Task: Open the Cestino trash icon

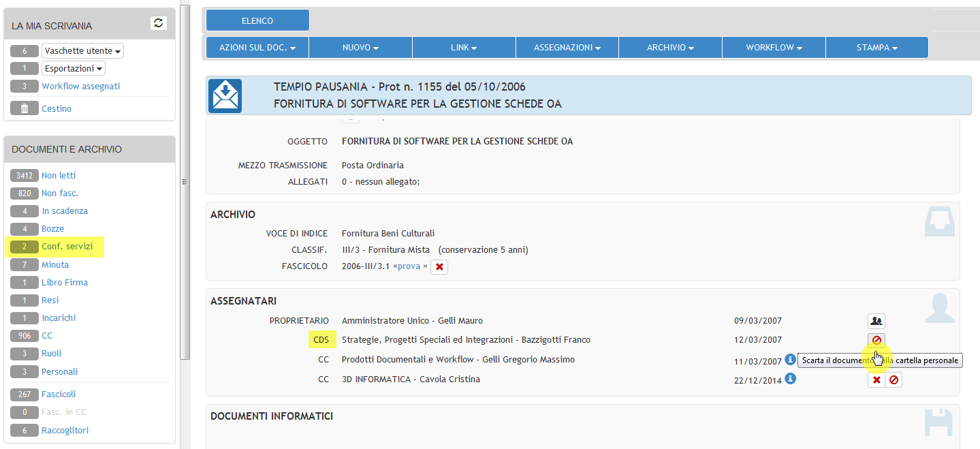Action: [x=25, y=108]
